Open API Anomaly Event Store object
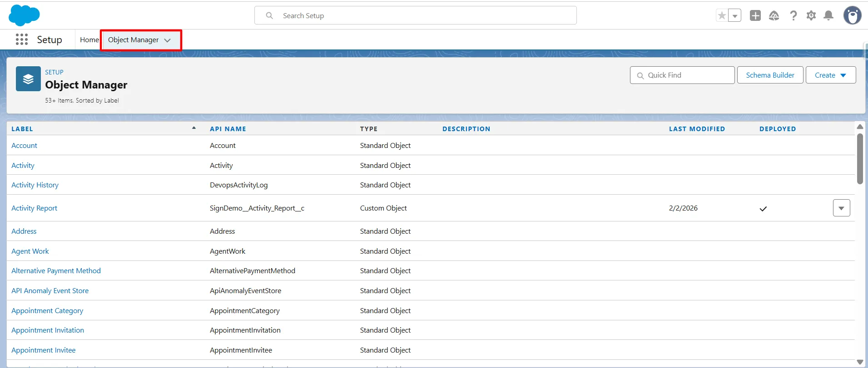The image size is (868, 368). coord(50,291)
